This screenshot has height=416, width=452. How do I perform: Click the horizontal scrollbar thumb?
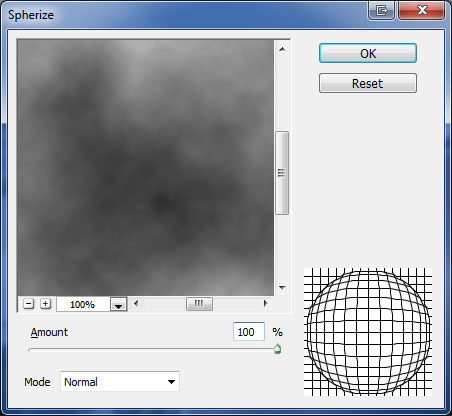click(199, 304)
